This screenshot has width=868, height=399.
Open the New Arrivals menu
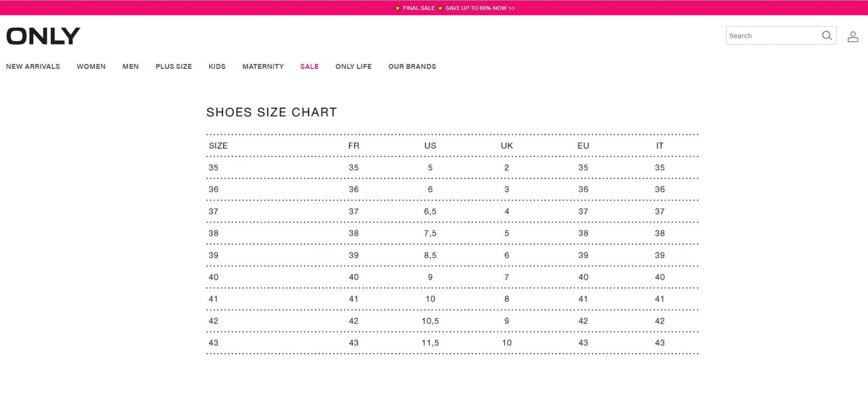pyautogui.click(x=33, y=66)
